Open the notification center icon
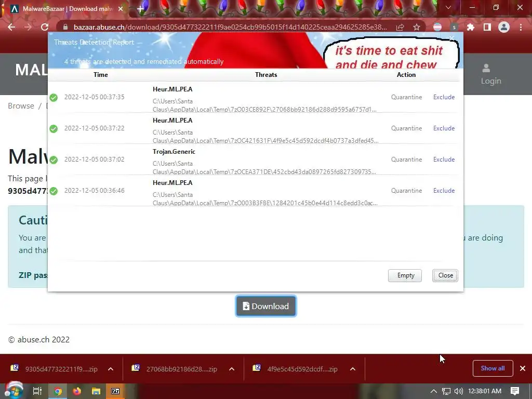The image size is (532, 399). click(515, 391)
